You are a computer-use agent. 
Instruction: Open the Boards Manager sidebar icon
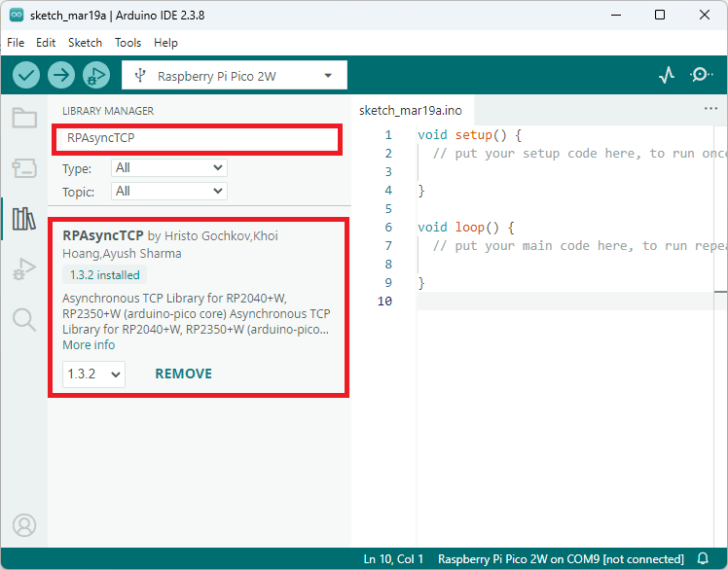pyautogui.click(x=24, y=168)
